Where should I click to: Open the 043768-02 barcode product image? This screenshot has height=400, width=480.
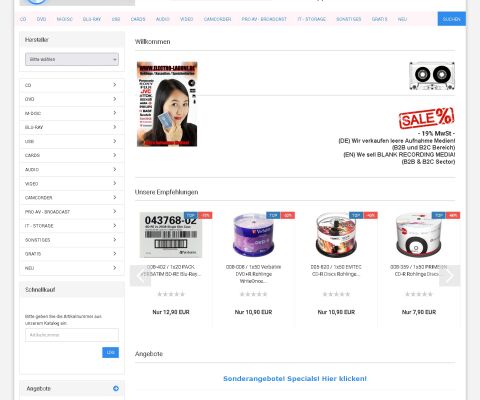point(171,235)
